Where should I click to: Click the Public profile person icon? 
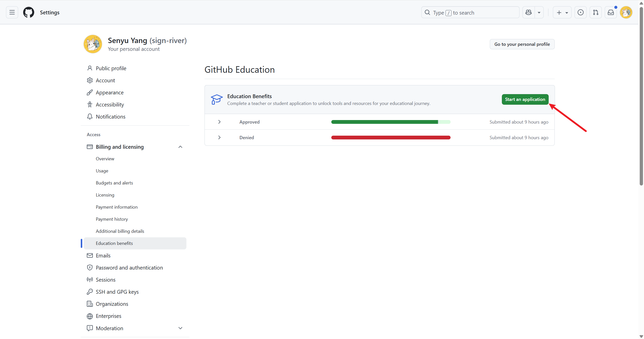coord(90,68)
